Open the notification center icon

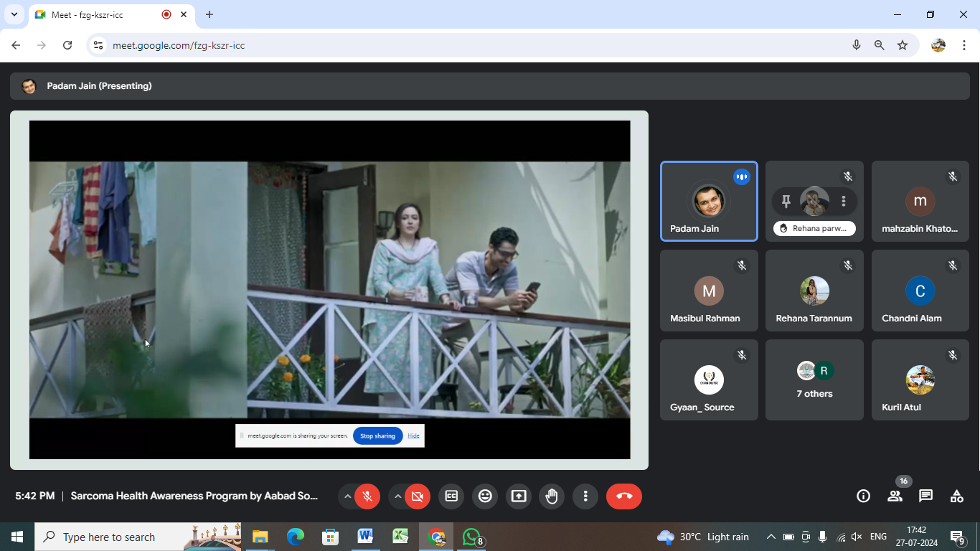coord(958,537)
